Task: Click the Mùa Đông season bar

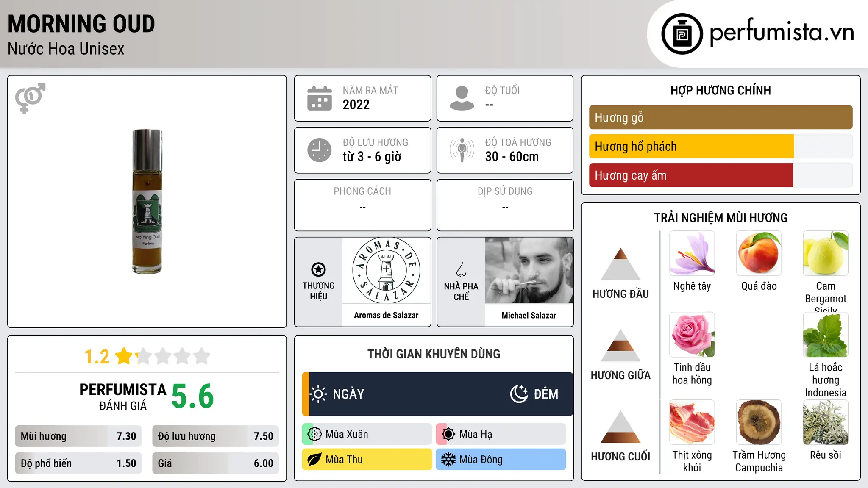Action: pyautogui.click(x=501, y=460)
